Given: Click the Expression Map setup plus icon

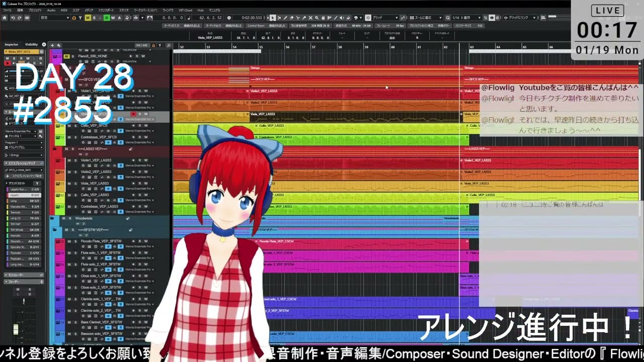Looking at the screenshot, I should (x=8, y=176).
